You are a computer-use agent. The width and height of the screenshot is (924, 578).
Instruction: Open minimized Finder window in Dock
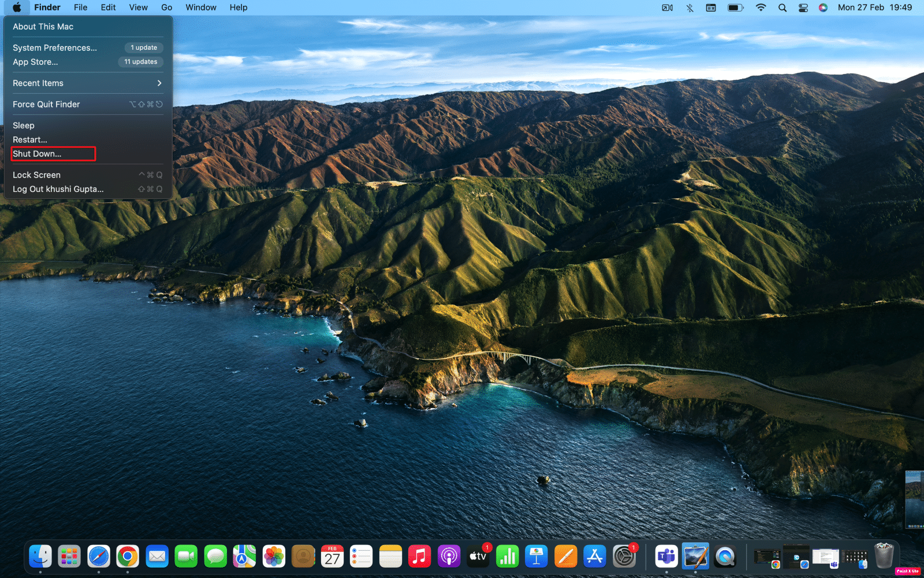[x=855, y=558]
